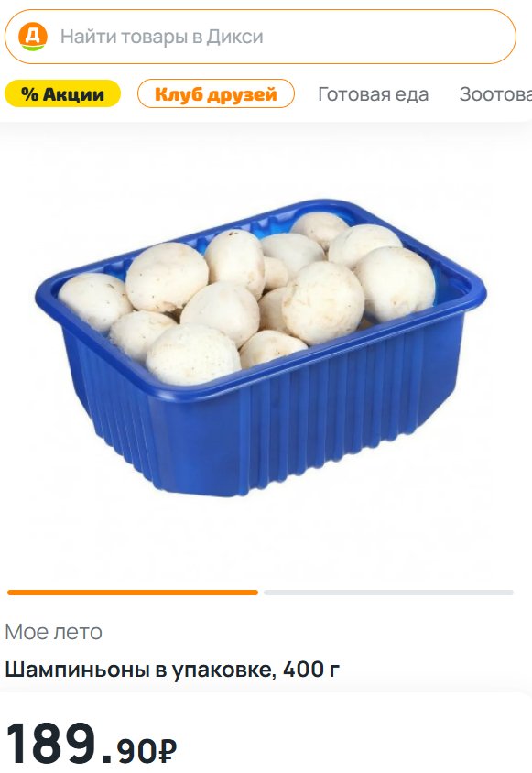Click the 189.90₽ price label
532x773 pixels.
click(x=91, y=744)
